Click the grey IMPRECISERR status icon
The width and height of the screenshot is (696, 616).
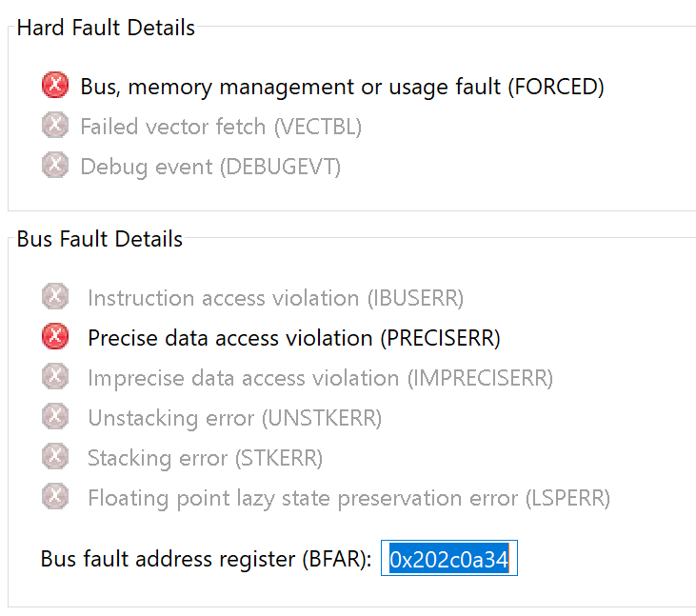tap(55, 376)
